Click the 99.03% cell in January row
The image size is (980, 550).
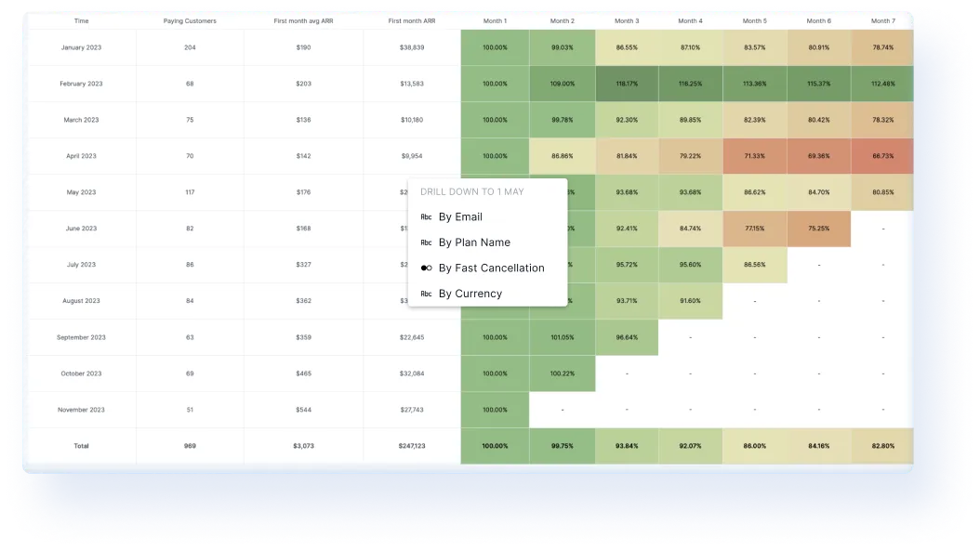coord(562,47)
